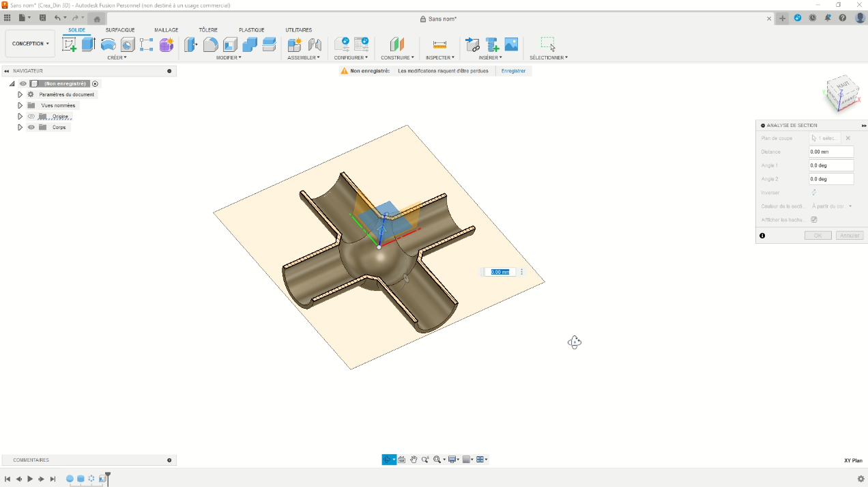The height and width of the screenshot is (487, 868).
Task: Expand the Corps tree node
Action: pos(20,127)
